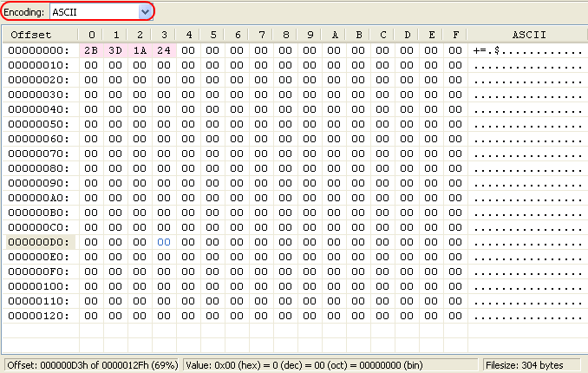Screen dimensions: 588x373
Task: Click the ASCII text '+=.$' in first row
Action: (x=487, y=50)
